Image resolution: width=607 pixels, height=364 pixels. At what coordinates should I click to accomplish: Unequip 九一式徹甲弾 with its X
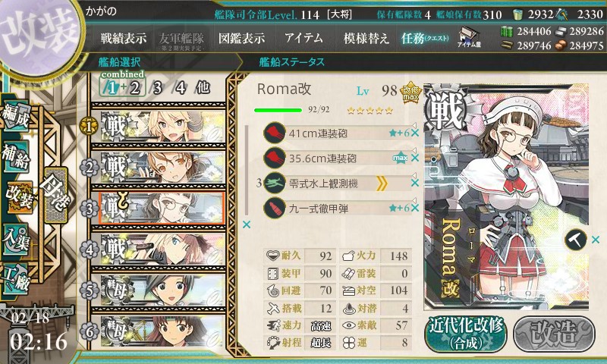[415, 208]
